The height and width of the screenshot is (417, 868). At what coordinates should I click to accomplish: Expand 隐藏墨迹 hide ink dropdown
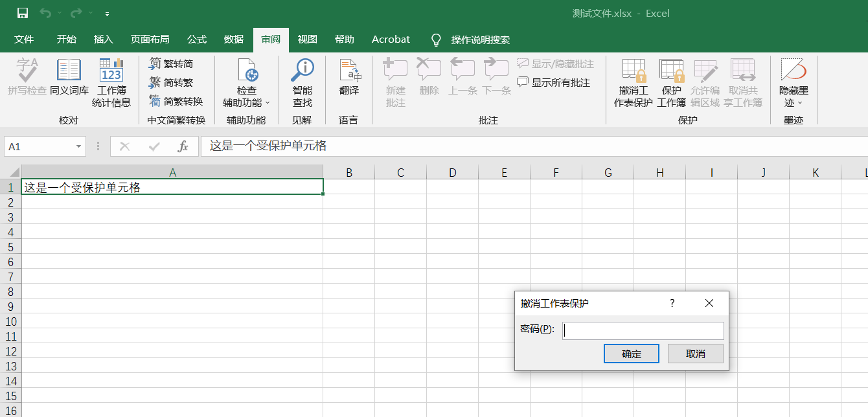coord(799,103)
